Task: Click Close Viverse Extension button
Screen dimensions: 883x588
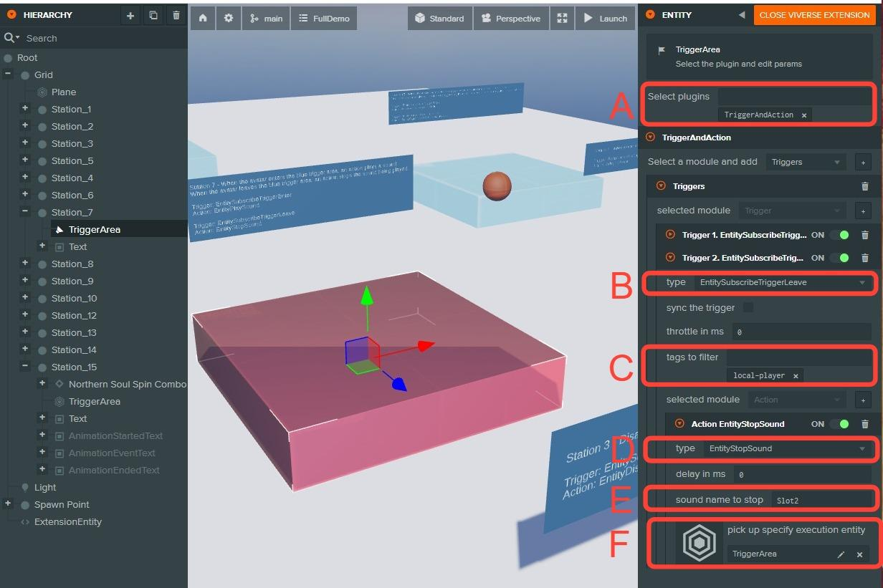Action: [x=814, y=15]
